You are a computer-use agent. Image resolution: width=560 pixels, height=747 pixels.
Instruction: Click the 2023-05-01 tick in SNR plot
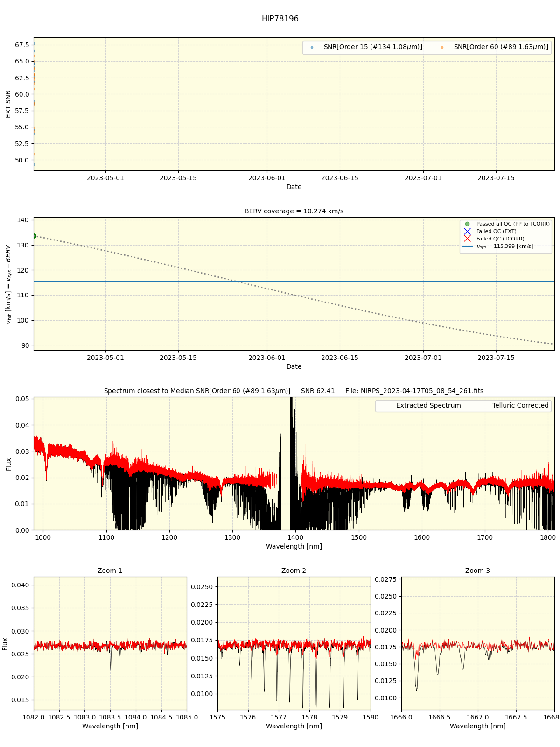click(105, 178)
